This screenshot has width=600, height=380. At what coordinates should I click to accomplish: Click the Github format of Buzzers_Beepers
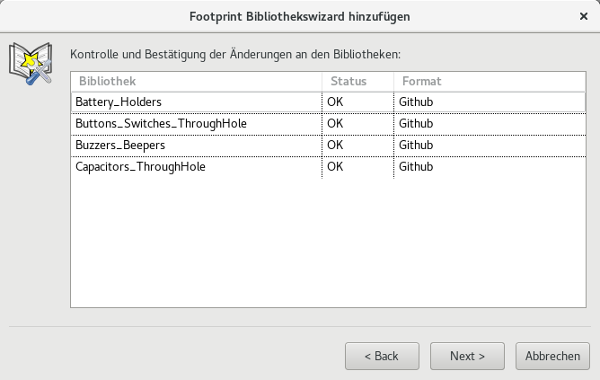[x=416, y=145]
